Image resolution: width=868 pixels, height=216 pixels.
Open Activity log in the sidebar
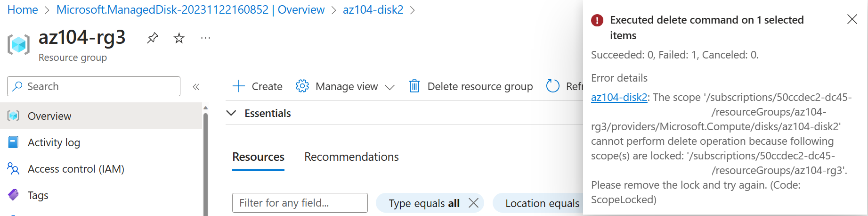54,142
